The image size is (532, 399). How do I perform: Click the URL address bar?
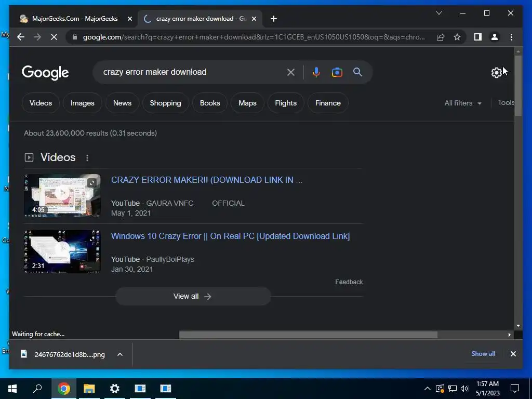coord(254,37)
